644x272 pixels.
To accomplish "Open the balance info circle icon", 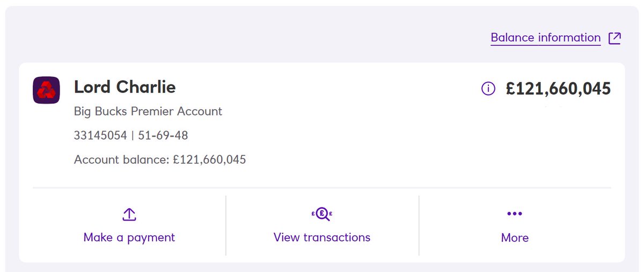I will [x=488, y=89].
